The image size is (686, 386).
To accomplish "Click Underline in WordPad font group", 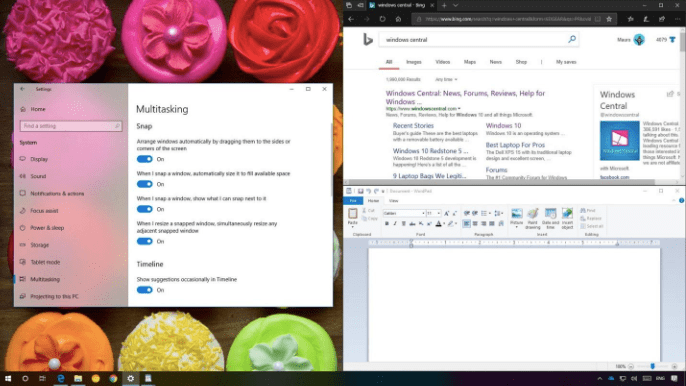I will 403,224.
